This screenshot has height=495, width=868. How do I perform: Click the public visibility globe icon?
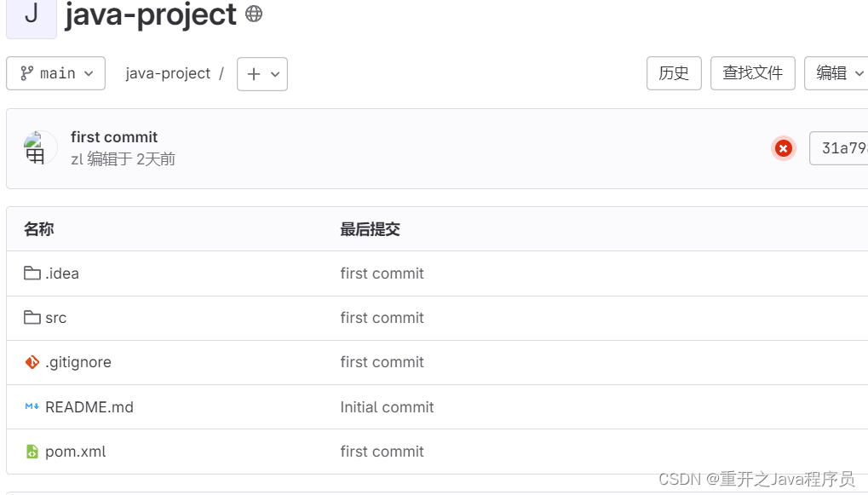click(254, 14)
